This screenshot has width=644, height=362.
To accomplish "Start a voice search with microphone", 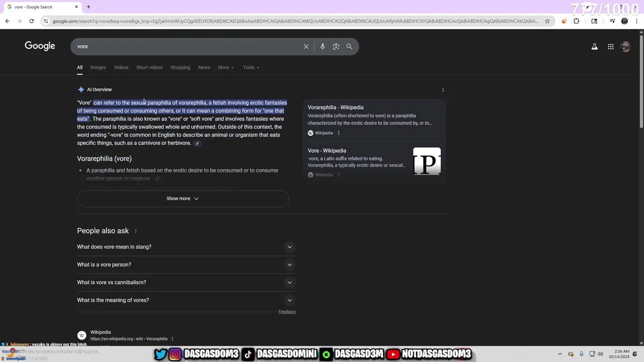I will click(323, 46).
